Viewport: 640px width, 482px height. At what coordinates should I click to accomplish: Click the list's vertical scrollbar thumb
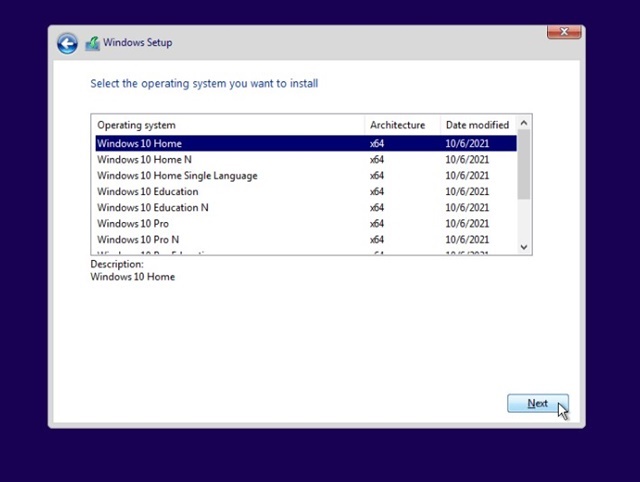pos(524,164)
